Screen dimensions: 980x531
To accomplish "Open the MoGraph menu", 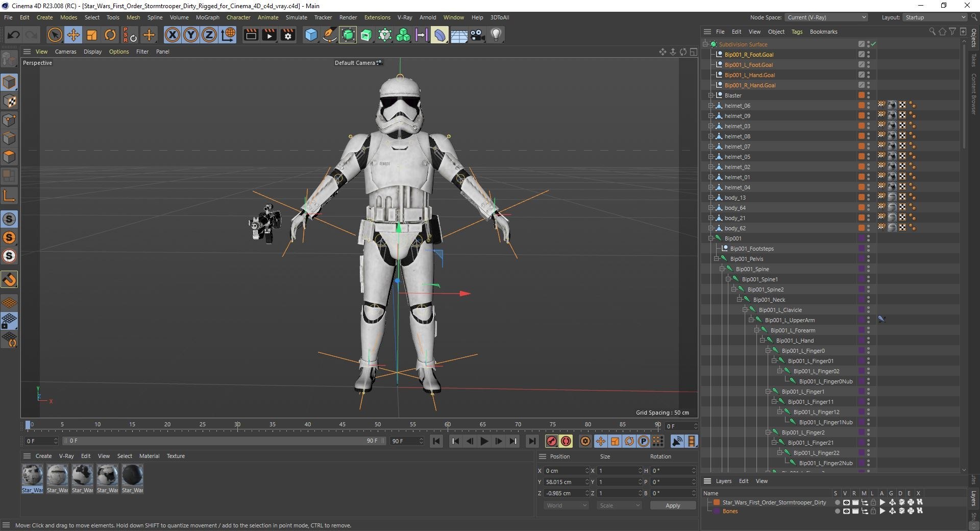I will [208, 17].
